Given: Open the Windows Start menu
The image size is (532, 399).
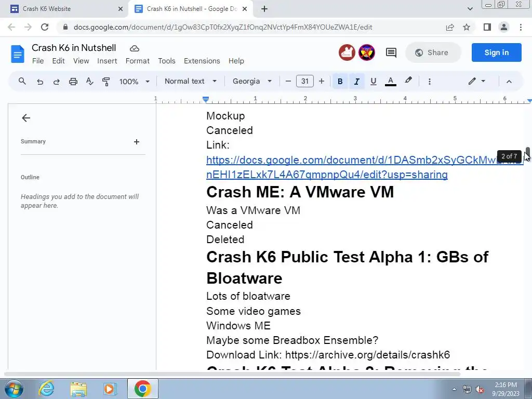Looking at the screenshot, I should click(14, 389).
